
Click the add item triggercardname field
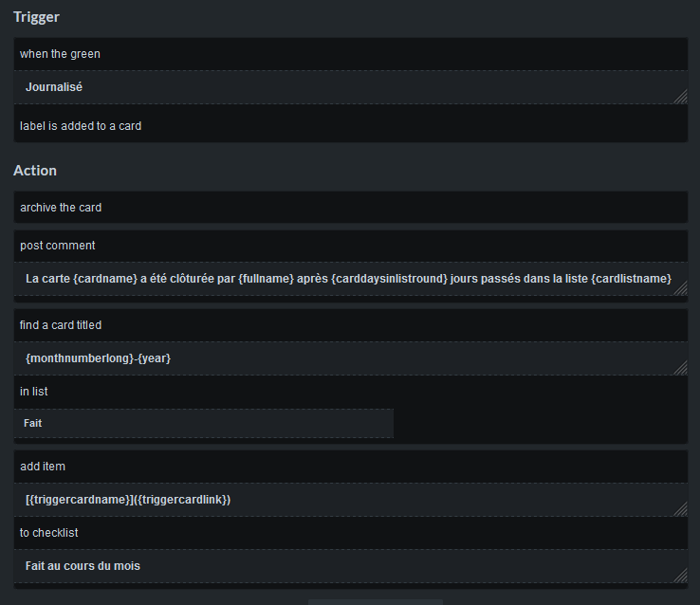[350, 499]
